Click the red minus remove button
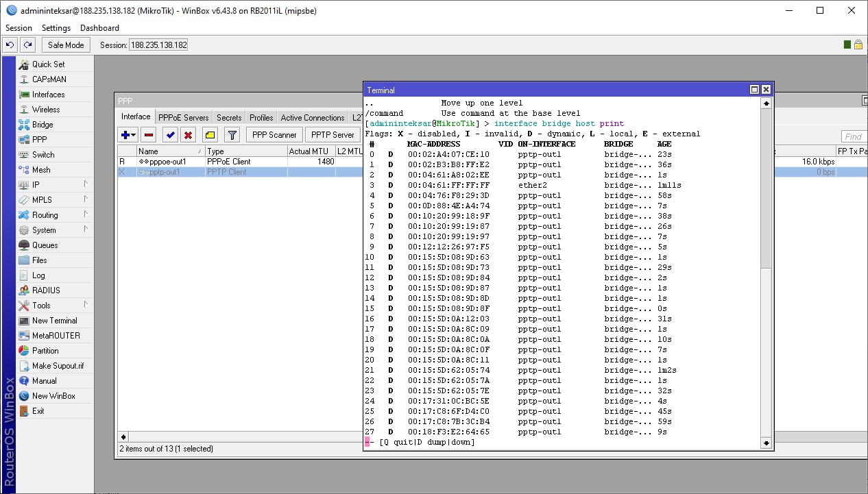The width and height of the screenshot is (868, 494). point(149,135)
